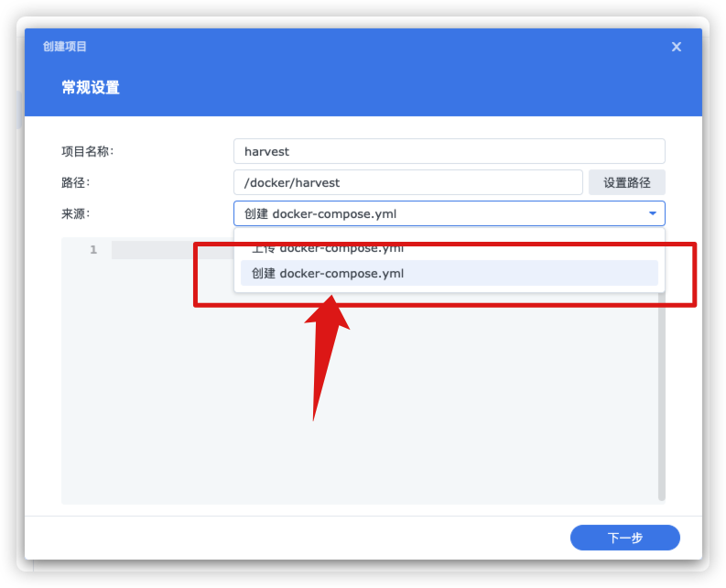
Task: Click line number 1 in editor gutter
Action: coord(93,250)
